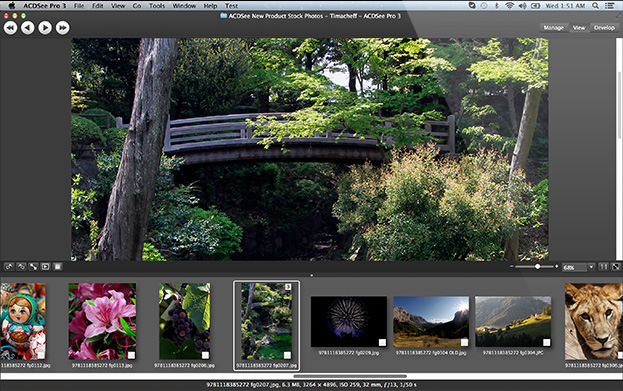Rotate image right using toolbar icon
This screenshot has height=391, width=623.
point(21,267)
